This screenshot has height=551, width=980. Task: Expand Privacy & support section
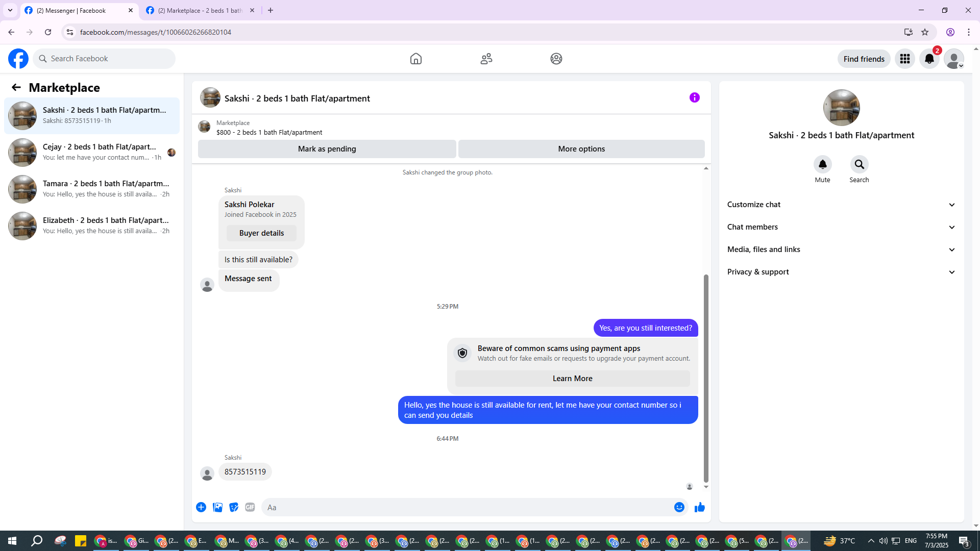841,272
